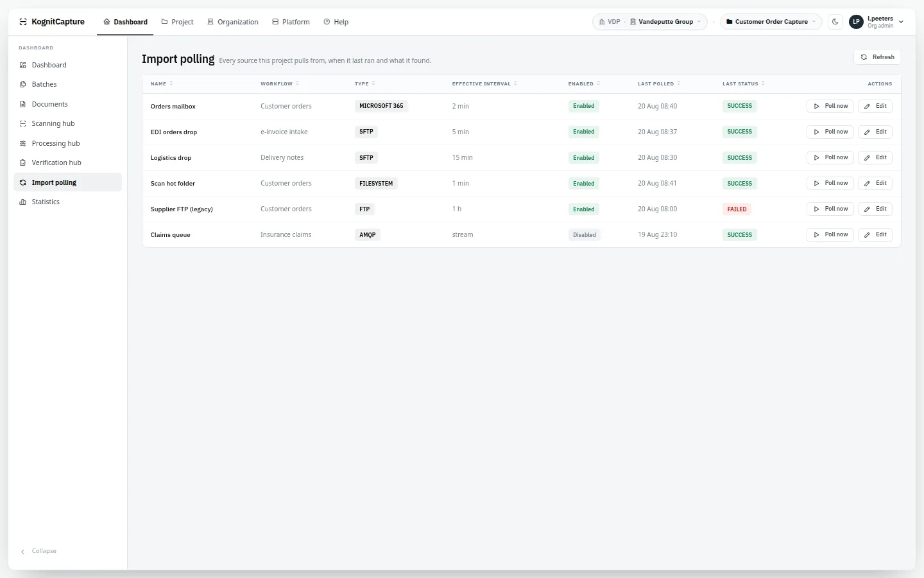This screenshot has height=578, width=924.
Task: Poll now for Claims queue
Action: click(830, 234)
